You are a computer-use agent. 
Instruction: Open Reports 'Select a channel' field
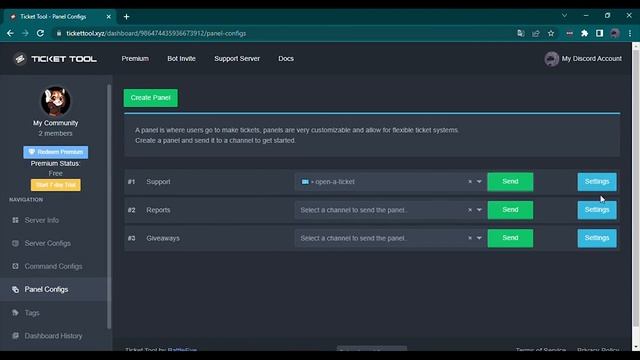(389, 210)
